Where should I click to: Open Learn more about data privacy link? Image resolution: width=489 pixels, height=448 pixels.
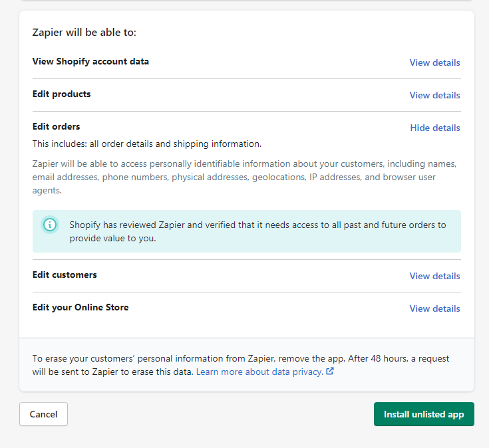click(259, 372)
